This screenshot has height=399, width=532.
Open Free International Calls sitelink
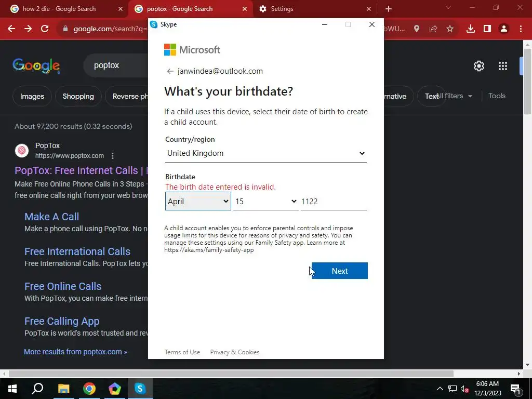[77, 251]
